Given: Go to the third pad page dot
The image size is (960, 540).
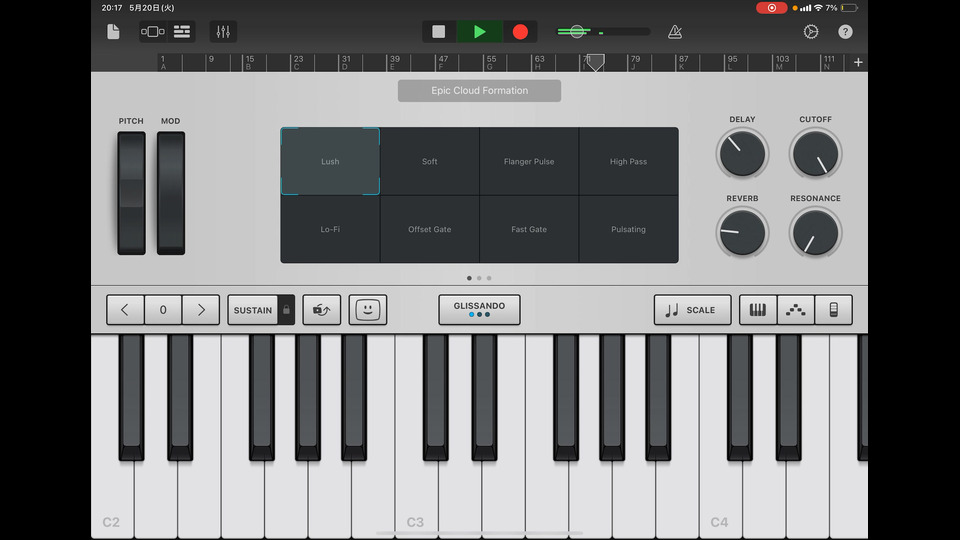Looking at the screenshot, I should (489, 278).
